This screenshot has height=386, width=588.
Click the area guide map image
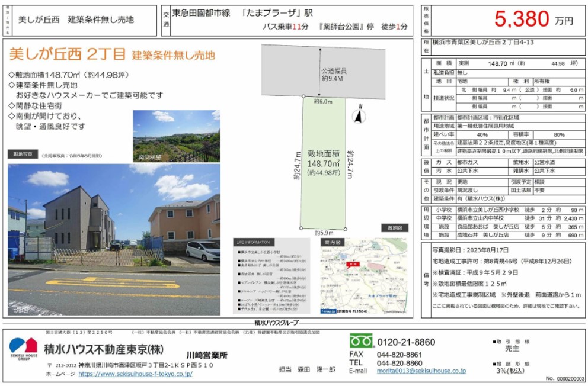point(363,278)
